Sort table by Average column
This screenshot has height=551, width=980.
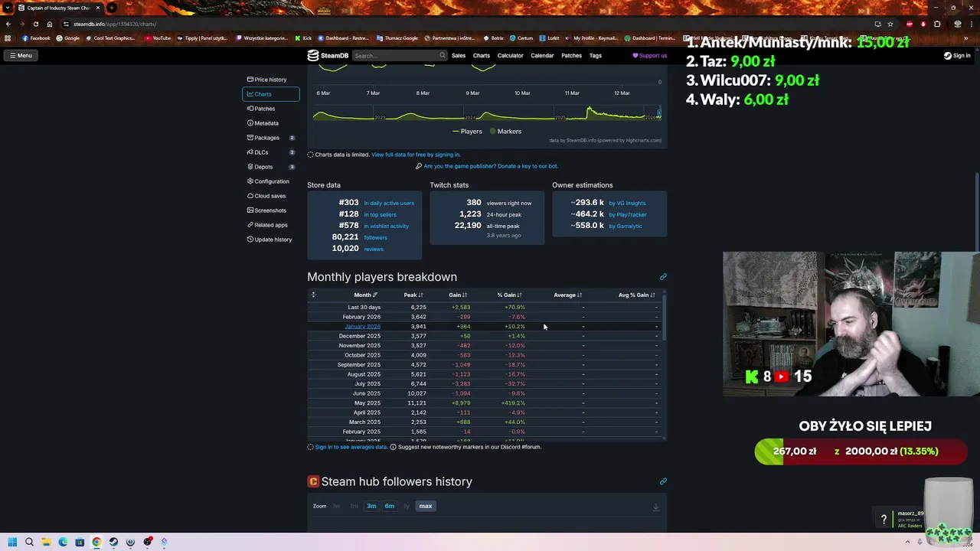pyautogui.click(x=567, y=295)
